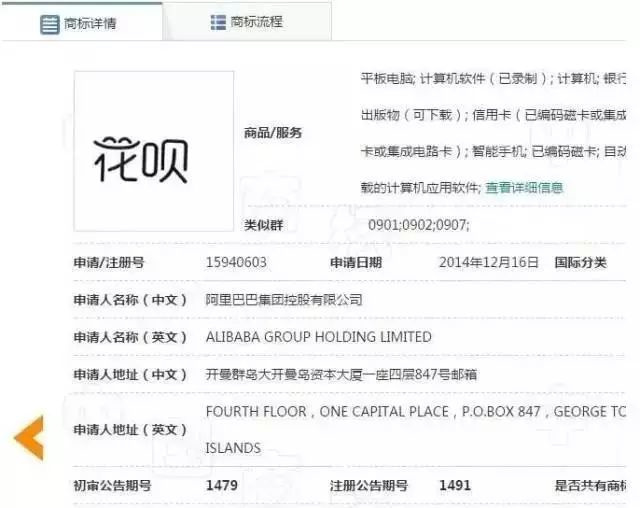Click the 注册公告期号 label
Viewport: 640px width, 508px height.
click(369, 486)
